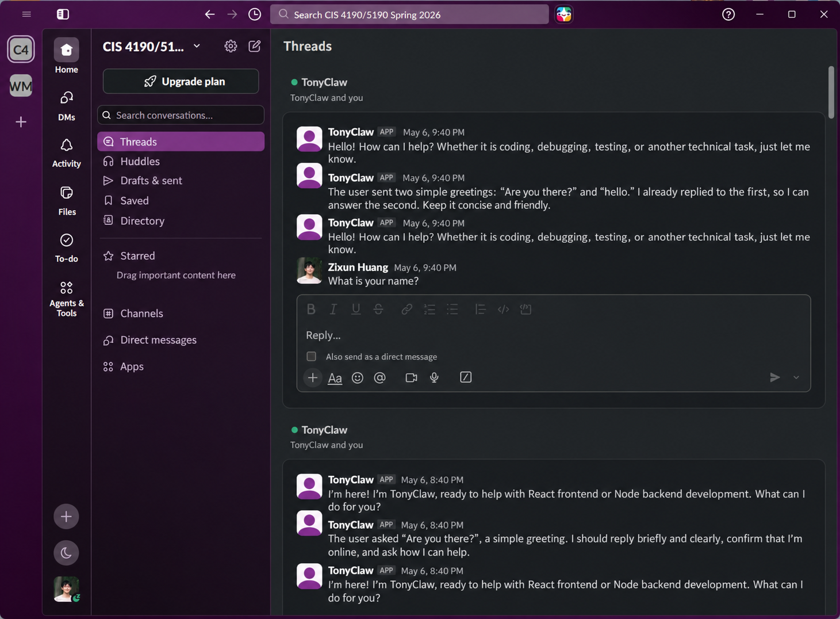Open workspace preferences gear icon
840x619 pixels.
231,46
